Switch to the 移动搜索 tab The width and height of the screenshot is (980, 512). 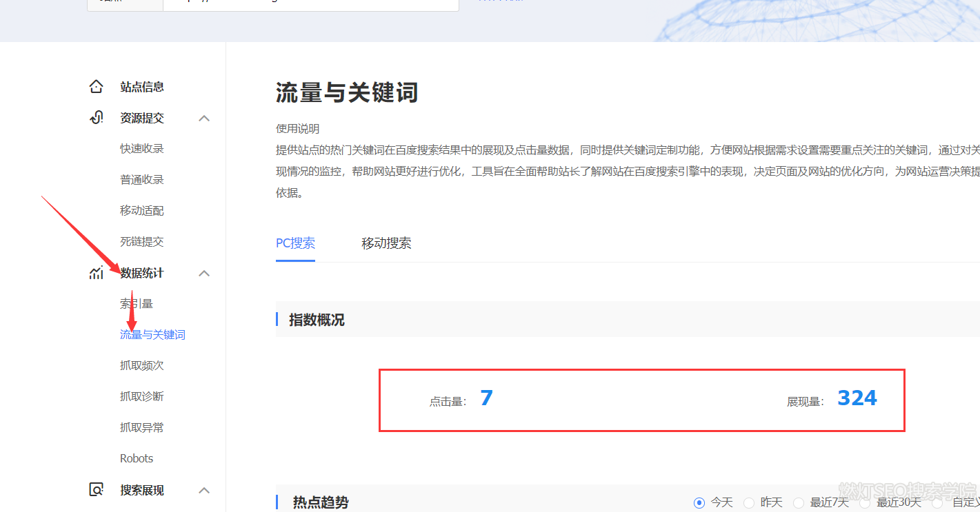coord(386,243)
